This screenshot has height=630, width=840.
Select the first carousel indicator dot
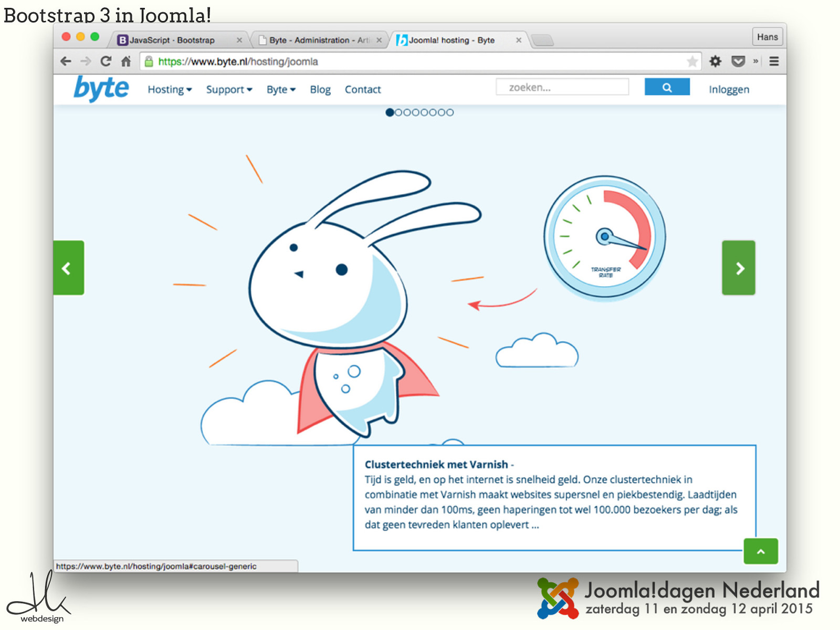point(390,112)
